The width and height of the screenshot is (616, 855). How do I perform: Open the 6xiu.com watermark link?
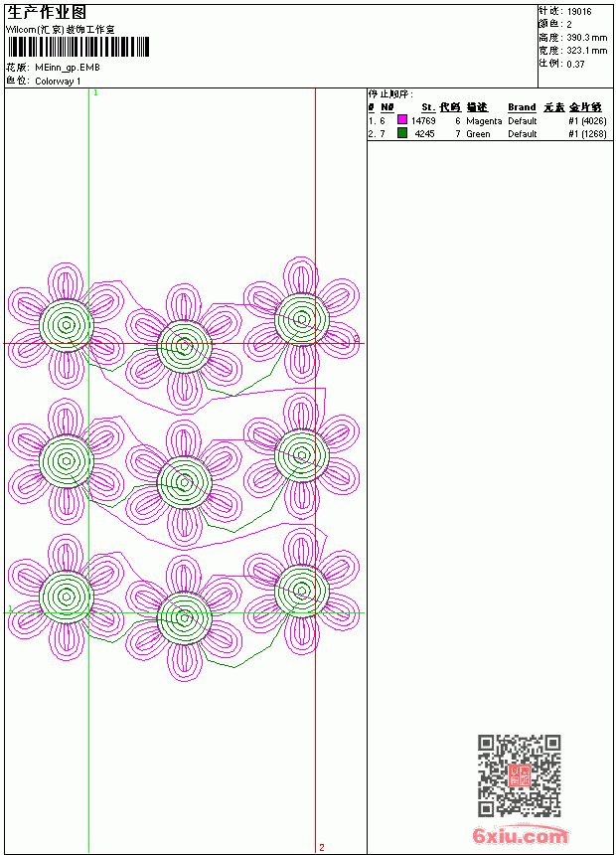click(520, 835)
